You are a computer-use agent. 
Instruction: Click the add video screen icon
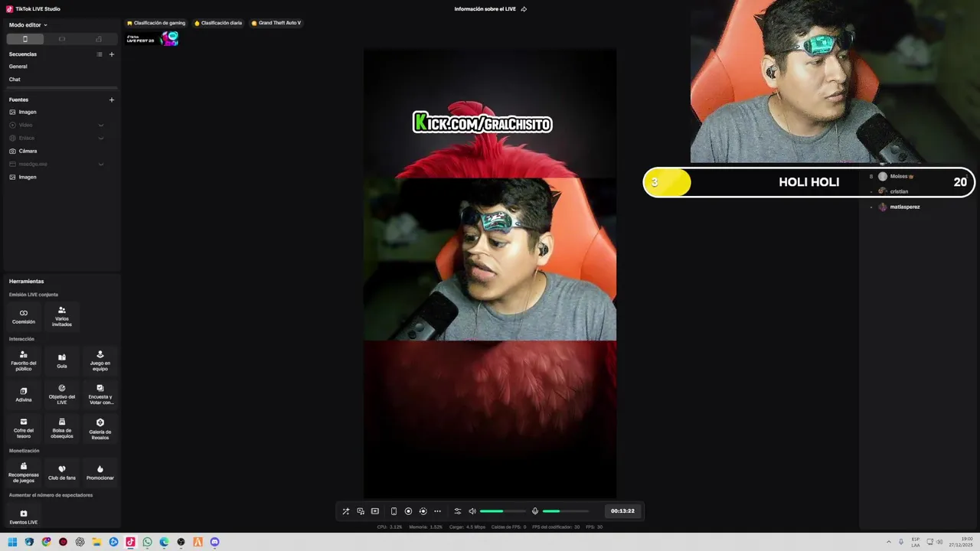[x=375, y=511]
